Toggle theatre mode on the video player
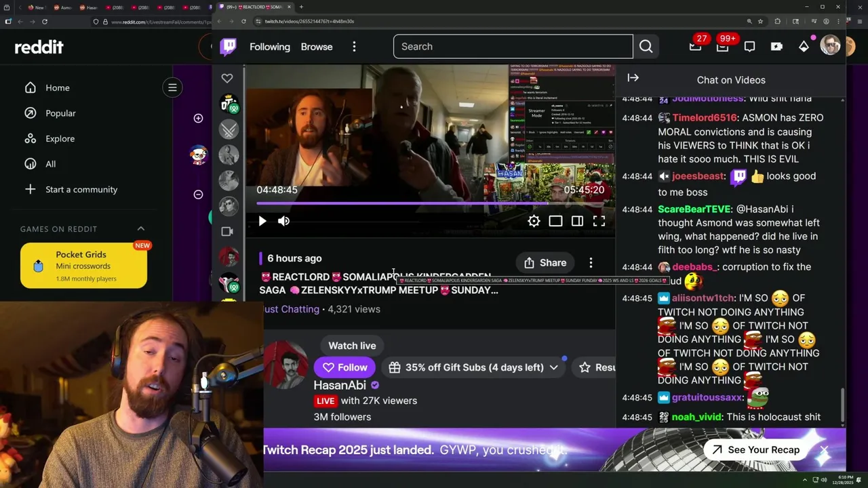 (555, 221)
